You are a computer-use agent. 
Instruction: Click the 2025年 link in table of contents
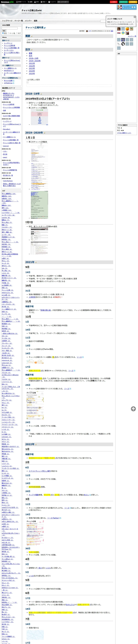tap(32, 74)
